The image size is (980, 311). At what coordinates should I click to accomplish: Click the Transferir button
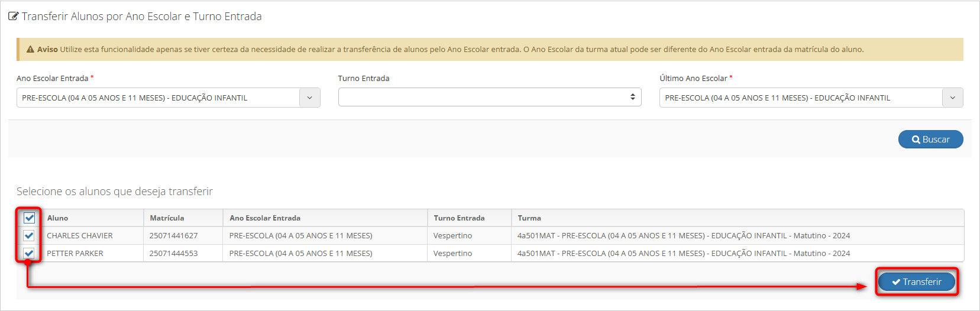[916, 282]
